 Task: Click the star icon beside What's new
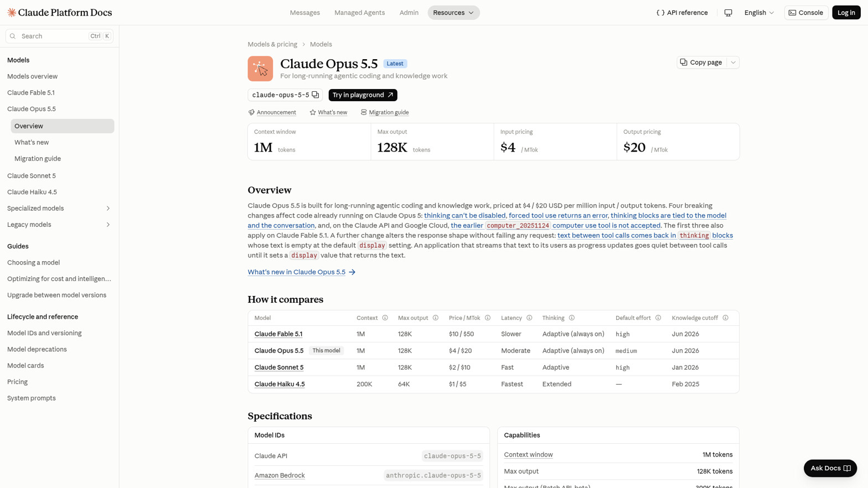tap(313, 112)
